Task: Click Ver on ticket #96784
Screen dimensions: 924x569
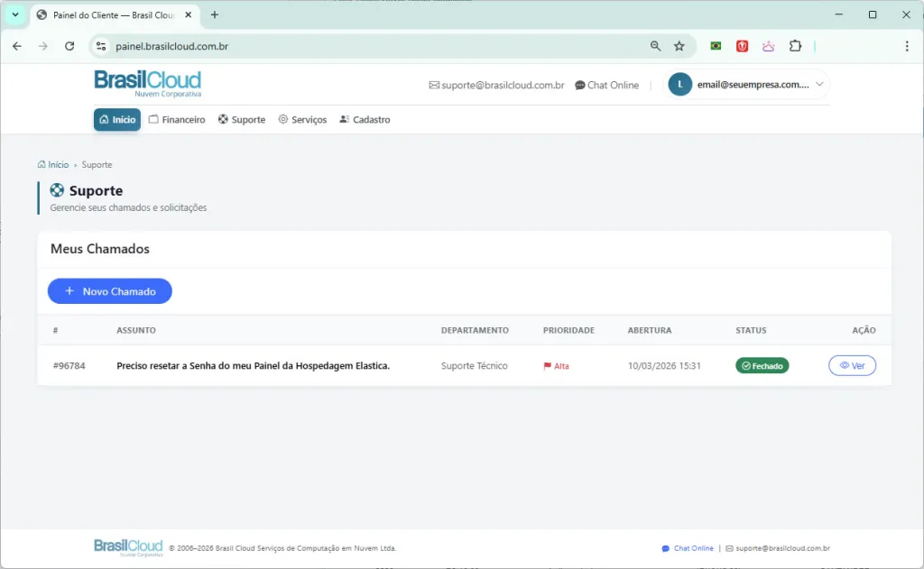Action: coord(851,365)
